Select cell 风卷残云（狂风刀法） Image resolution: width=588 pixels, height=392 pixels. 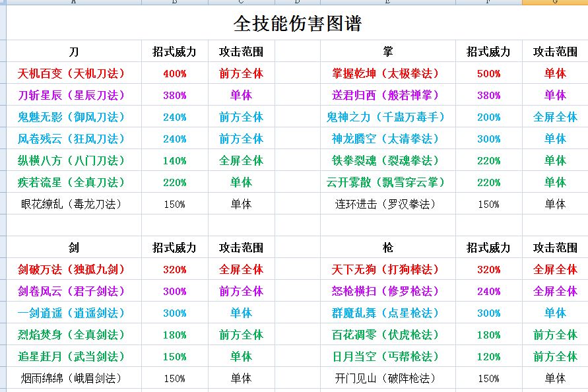[x=74, y=139]
